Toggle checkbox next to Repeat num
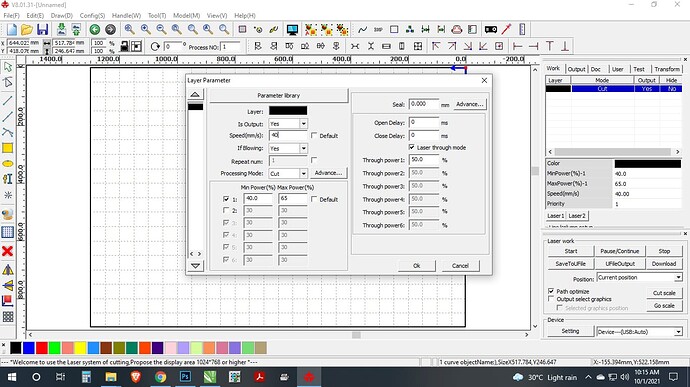690x387 pixels. 314,160
